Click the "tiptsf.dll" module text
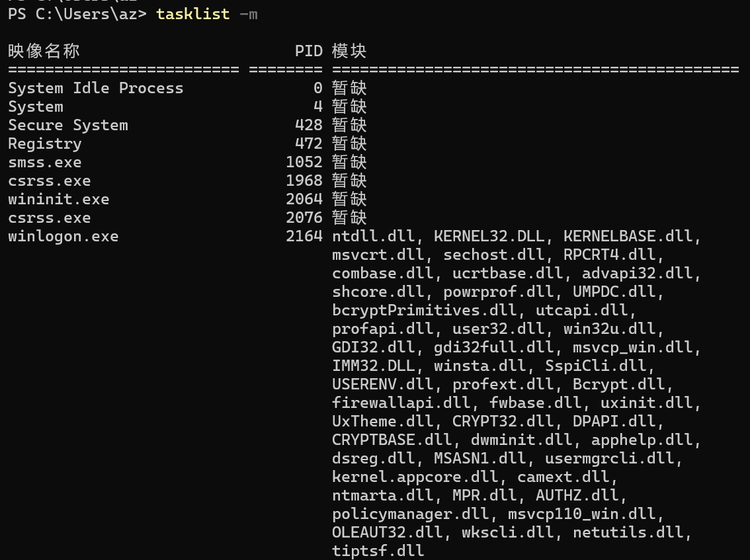The width and height of the screenshot is (750, 560). point(378,551)
